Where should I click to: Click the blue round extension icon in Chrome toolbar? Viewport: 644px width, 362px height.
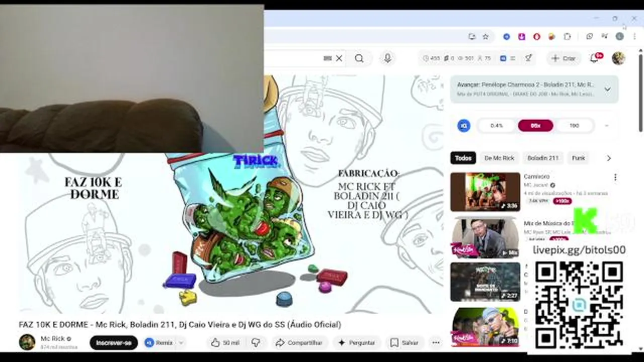[507, 36]
